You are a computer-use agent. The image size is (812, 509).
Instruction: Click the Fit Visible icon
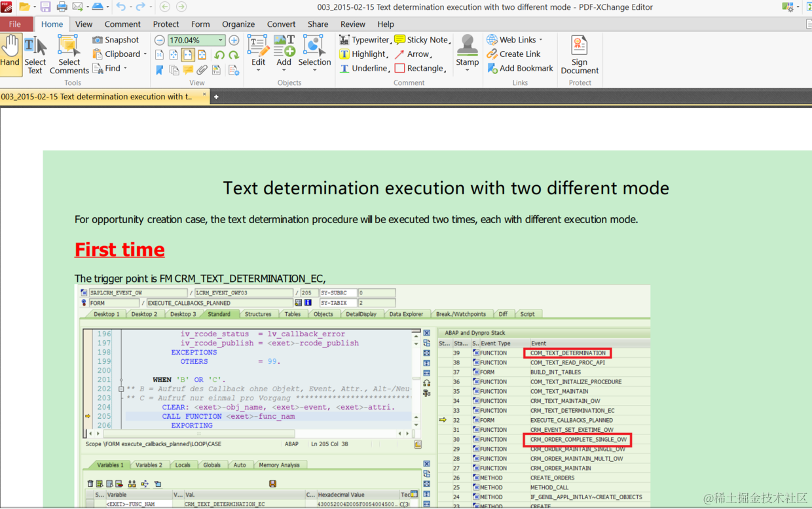(202, 55)
